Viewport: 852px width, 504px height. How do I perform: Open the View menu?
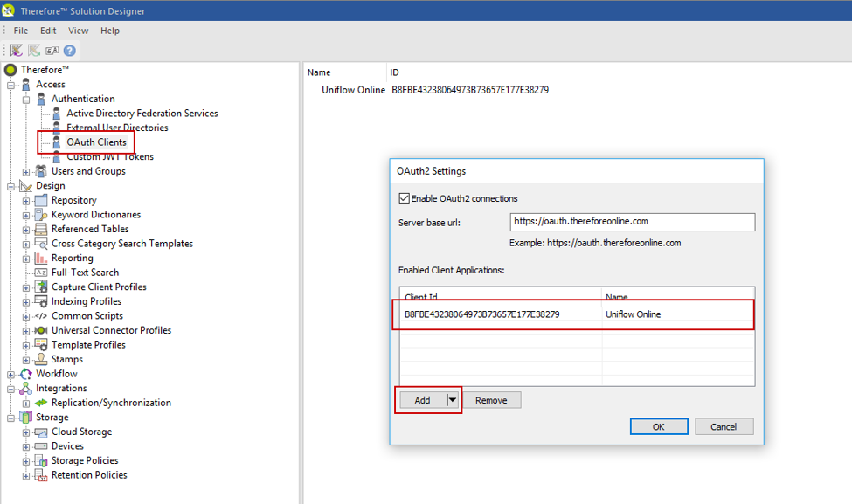coord(78,30)
